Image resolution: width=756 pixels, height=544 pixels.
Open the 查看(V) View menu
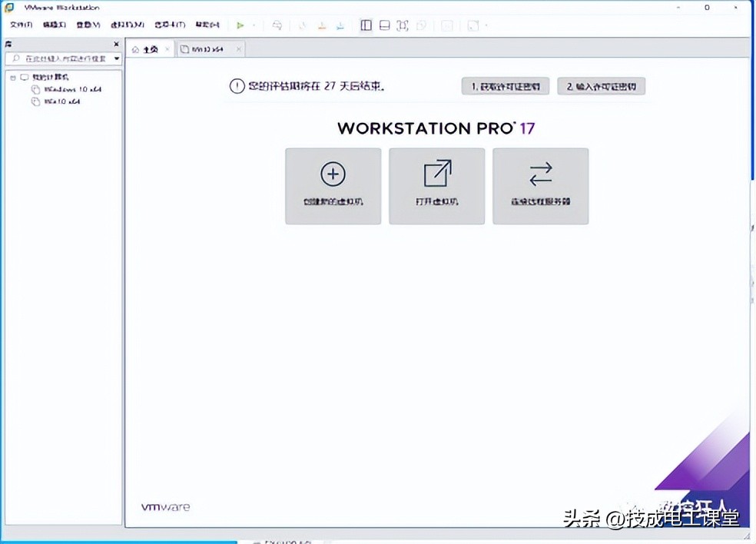coord(88,25)
